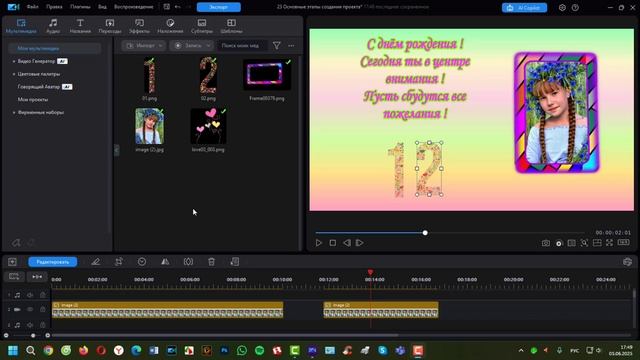This screenshot has width=640, height=360.
Task: Open the library more options ellipsis
Action: (x=291, y=46)
